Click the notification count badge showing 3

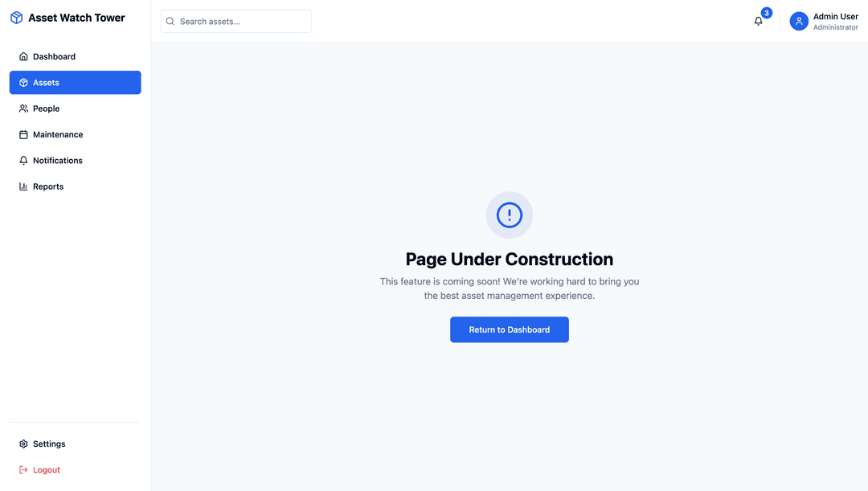click(x=767, y=13)
